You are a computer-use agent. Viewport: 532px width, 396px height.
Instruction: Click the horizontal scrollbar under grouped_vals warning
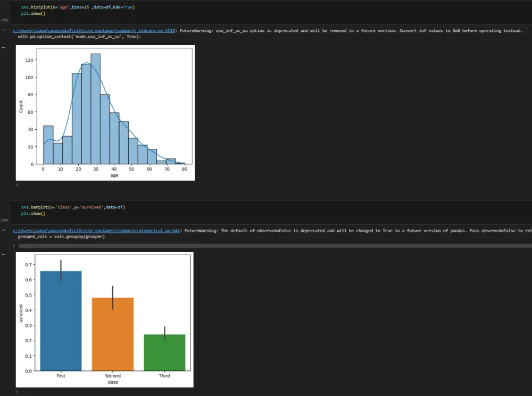(x=275, y=246)
